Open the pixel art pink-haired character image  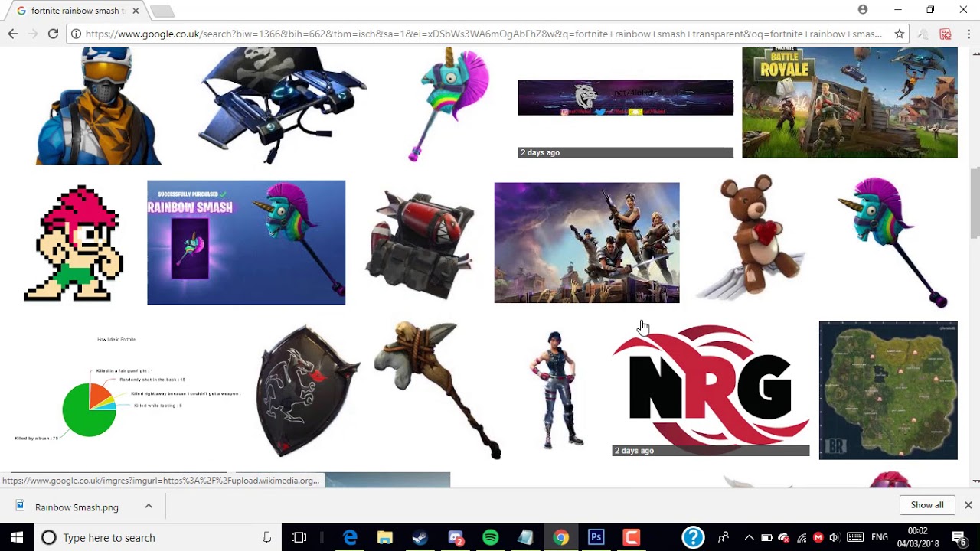[x=74, y=243]
